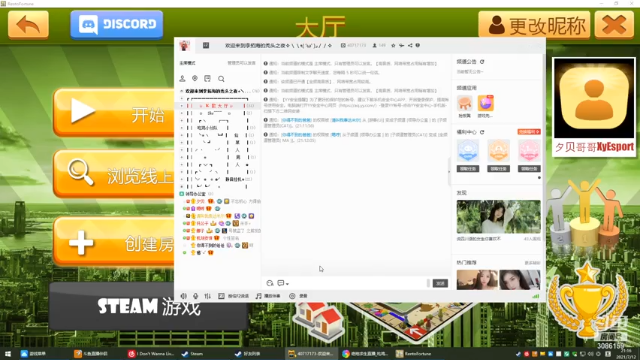Image resolution: width=640 pixels, height=360 pixels.
Task: Click the 更改昵称 change nickname button
Action: click(x=534, y=25)
